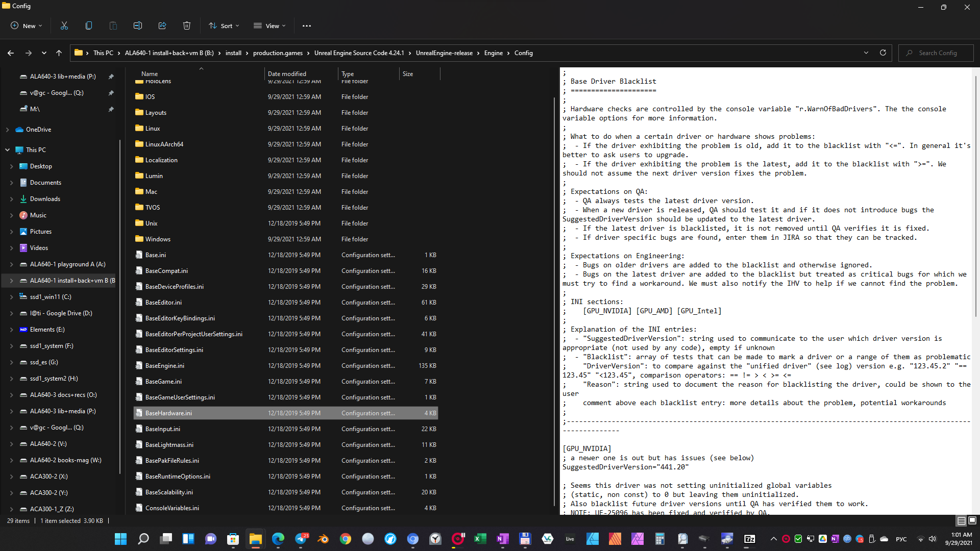The height and width of the screenshot is (551, 980).
Task: Click the Search Config field
Action: tap(936, 53)
